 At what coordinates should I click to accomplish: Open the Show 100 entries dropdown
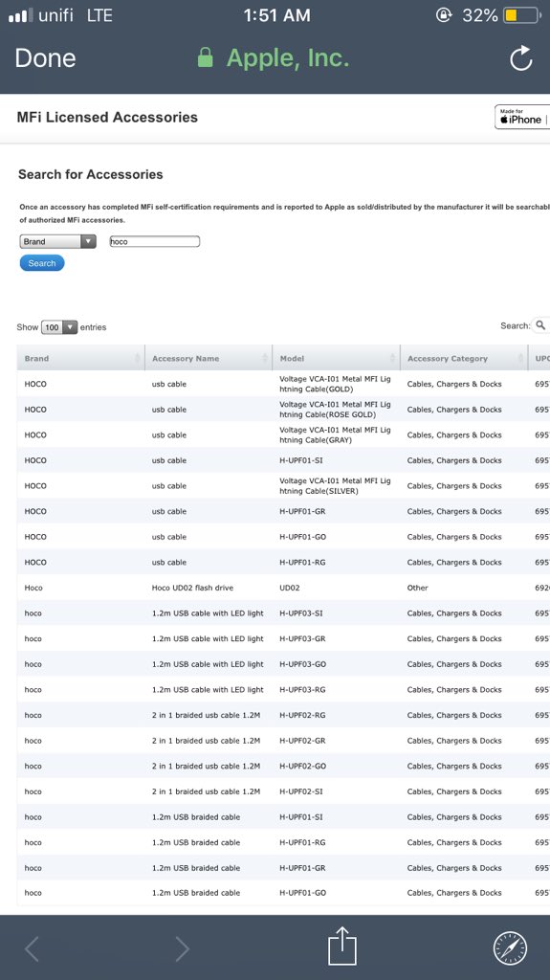click(x=59, y=327)
